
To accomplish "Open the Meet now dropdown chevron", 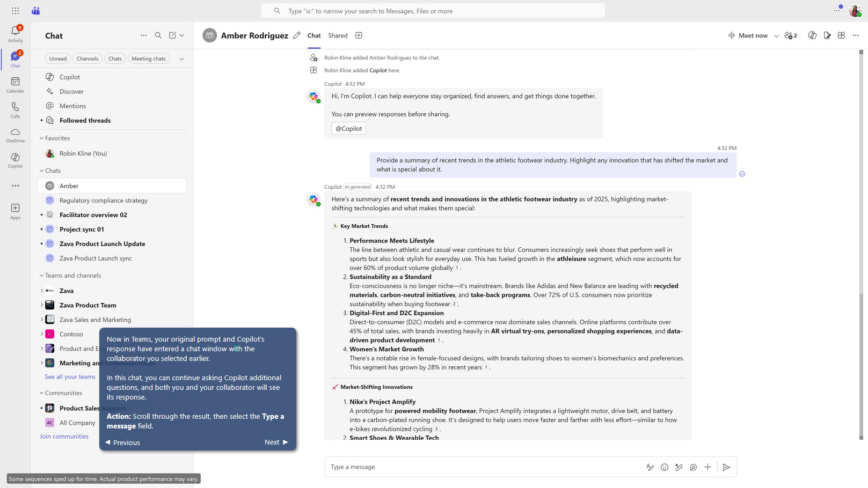I will click(x=776, y=35).
